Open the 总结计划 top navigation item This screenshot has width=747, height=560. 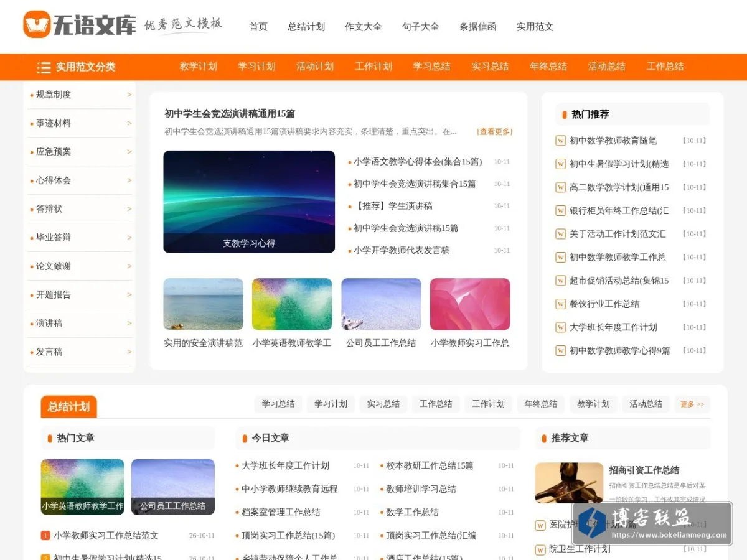point(306,27)
